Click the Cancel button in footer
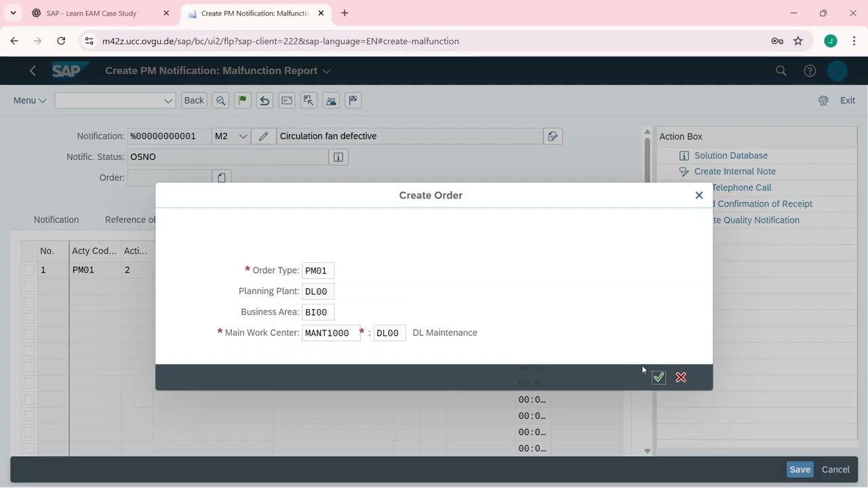Image resolution: width=868 pixels, height=488 pixels. (835, 469)
